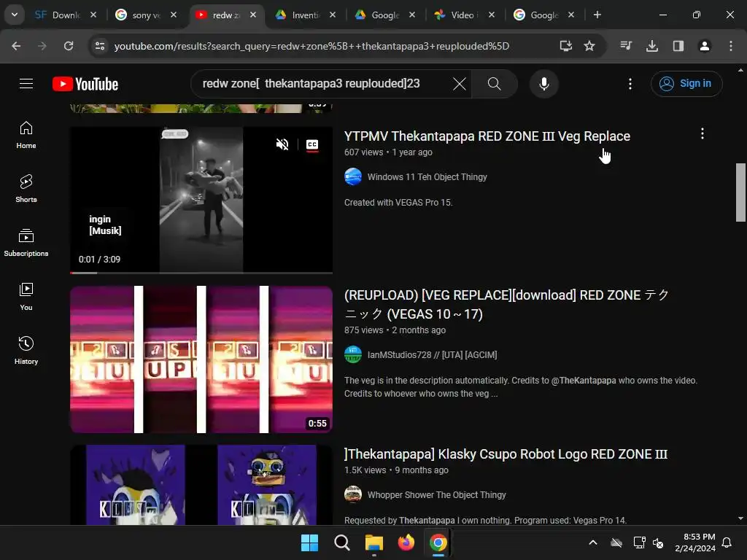Open Subscriptions in sidebar

pos(26,242)
